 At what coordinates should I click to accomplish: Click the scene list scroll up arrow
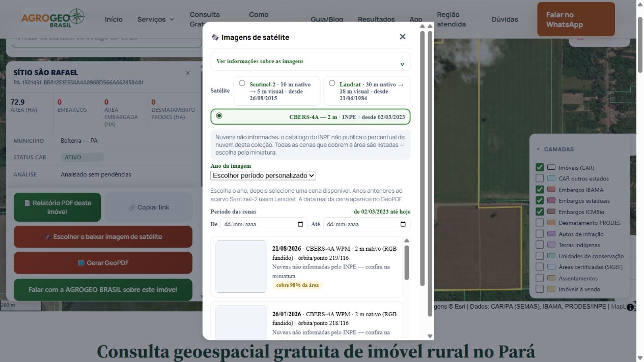pos(407,240)
